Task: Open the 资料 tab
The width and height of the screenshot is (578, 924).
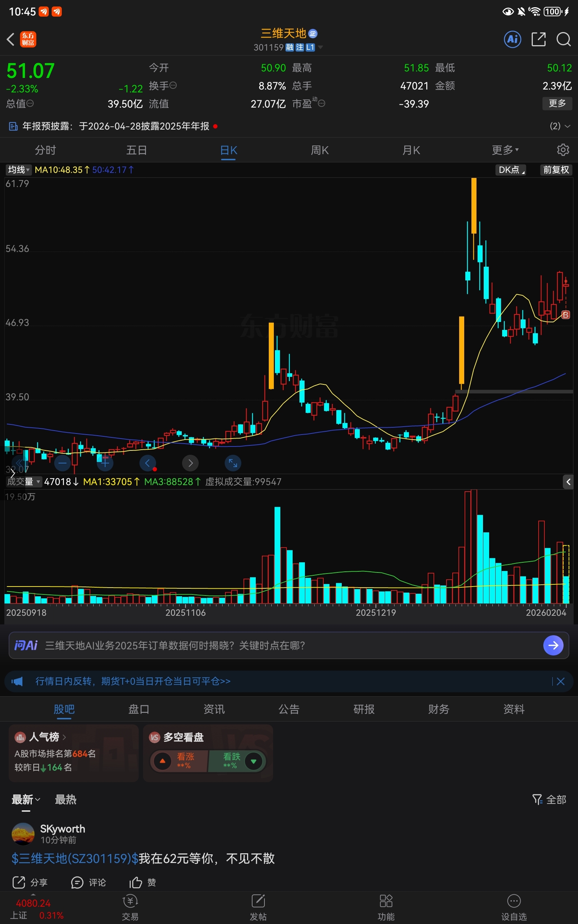Action: pyautogui.click(x=514, y=709)
